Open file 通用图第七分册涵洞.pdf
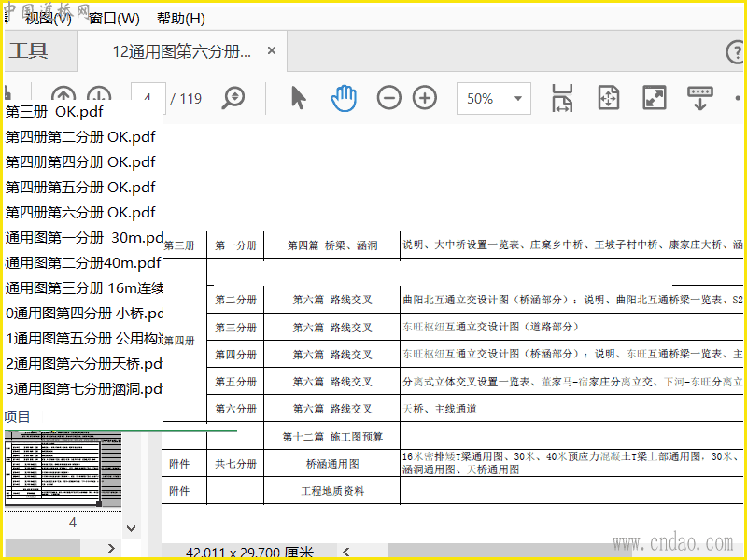The width and height of the screenshot is (747, 560). (84, 389)
